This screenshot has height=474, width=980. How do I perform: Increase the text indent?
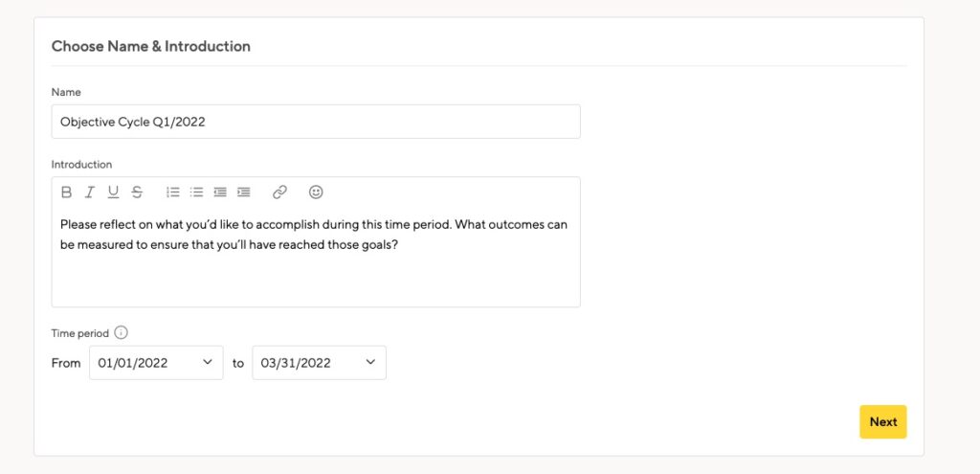[244, 192]
